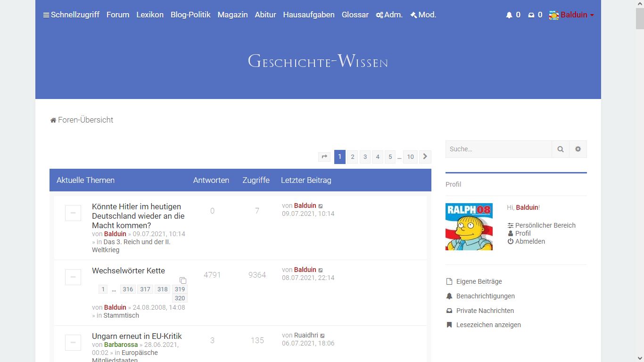The height and width of the screenshot is (362, 644).
Task: Click the notifications bell icon in header
Action: (x=509, y=15)
